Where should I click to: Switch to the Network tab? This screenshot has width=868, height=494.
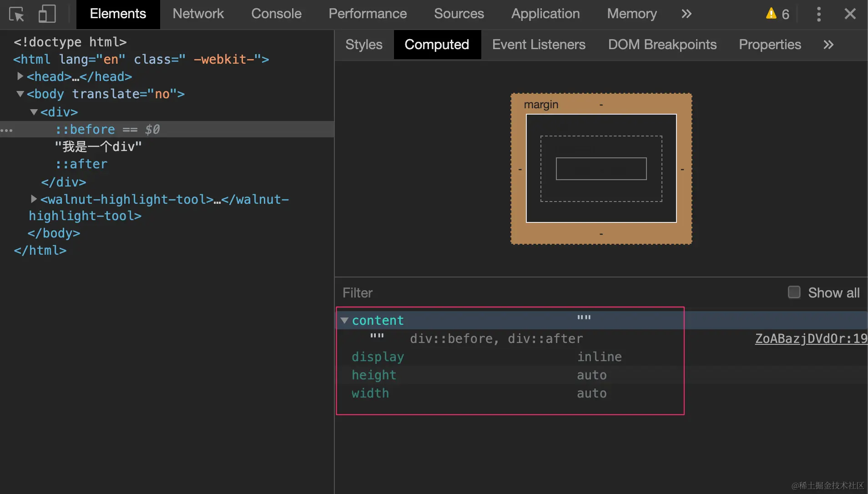click(198, 14)
